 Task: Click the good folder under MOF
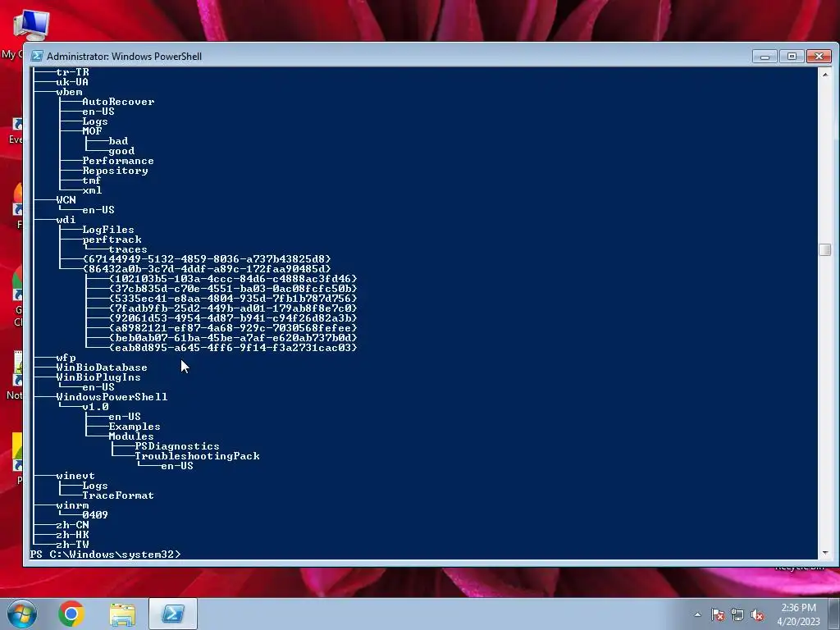pos(121,151)
